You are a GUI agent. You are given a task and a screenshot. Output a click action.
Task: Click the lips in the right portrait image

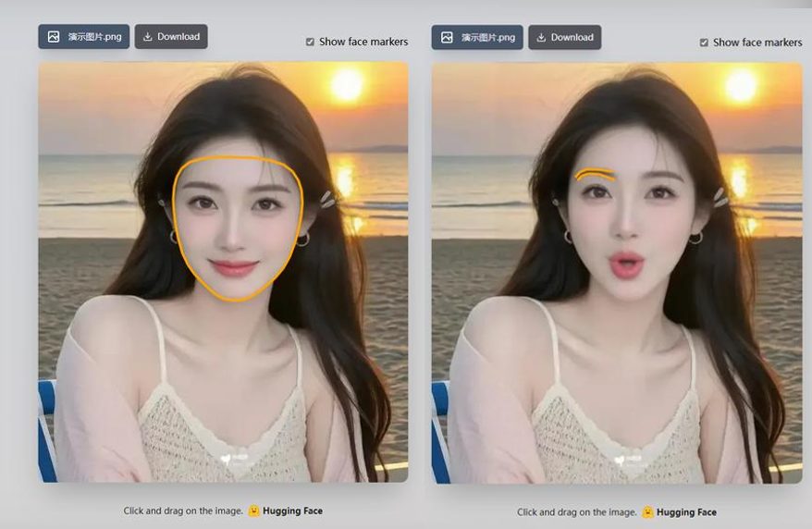(627, 265)
